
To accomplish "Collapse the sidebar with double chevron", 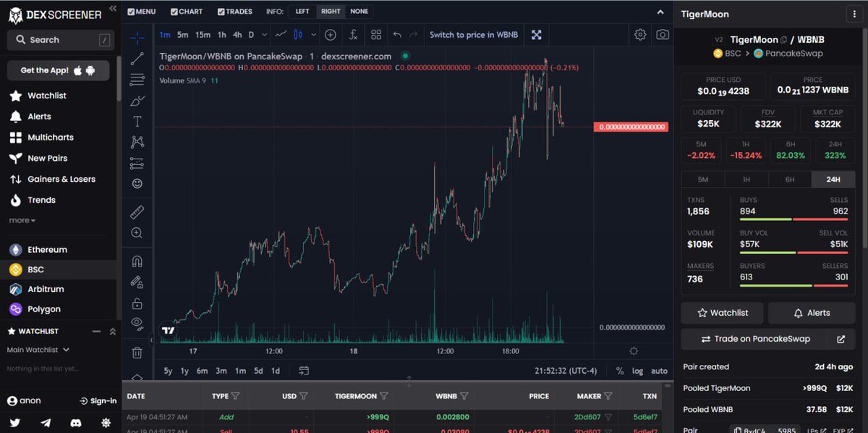I will click(x=112, y=9).
